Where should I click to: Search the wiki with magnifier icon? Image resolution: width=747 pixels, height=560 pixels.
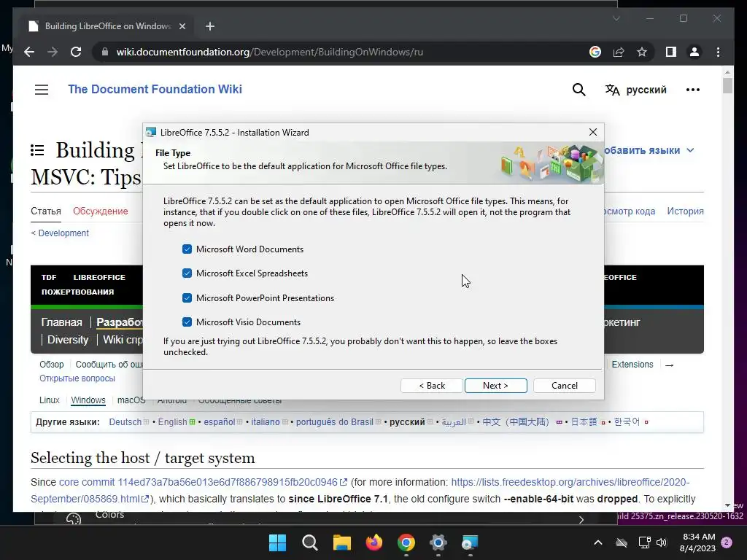[x=578, y=90]
